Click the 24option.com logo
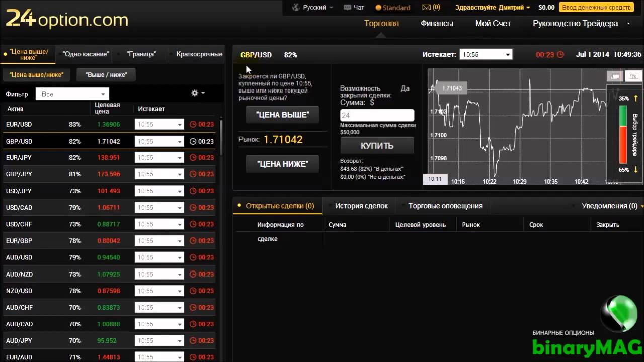644x362 pixels. click(67, 20)
